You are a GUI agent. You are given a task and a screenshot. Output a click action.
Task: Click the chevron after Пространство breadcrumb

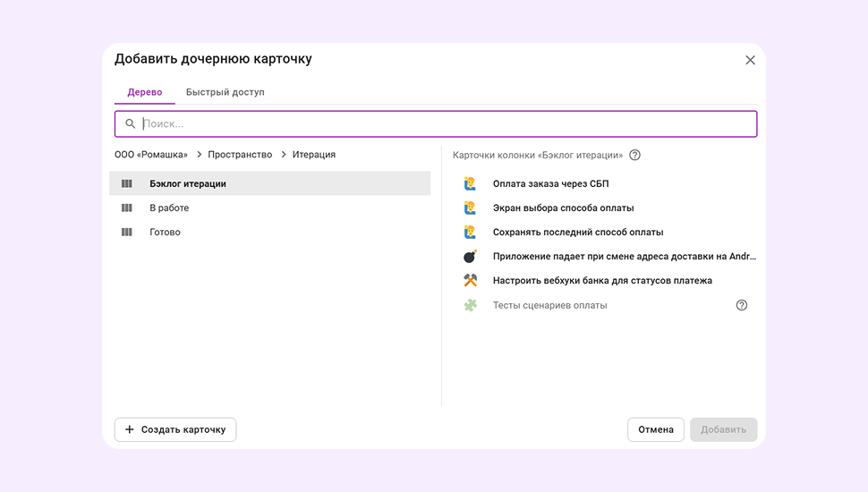point(284,155)
